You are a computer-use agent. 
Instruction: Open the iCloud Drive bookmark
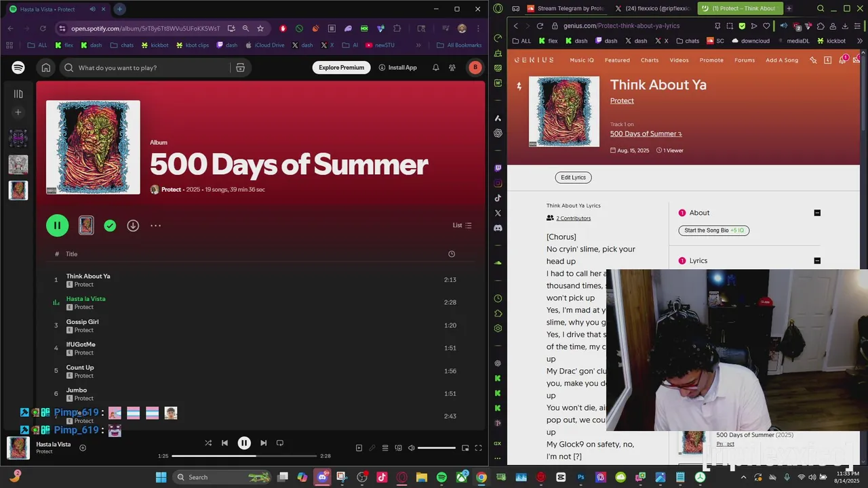[x=265, y=45]
